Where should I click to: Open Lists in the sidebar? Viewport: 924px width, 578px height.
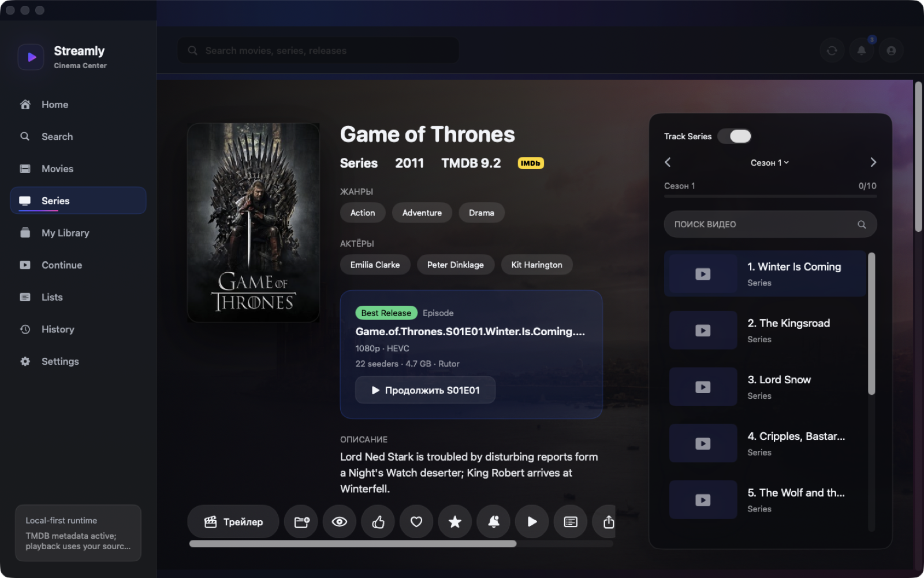(x=78, y=297)
